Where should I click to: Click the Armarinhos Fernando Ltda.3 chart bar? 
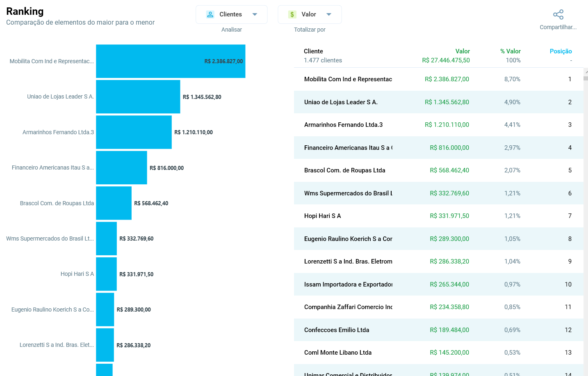[134, 132]
